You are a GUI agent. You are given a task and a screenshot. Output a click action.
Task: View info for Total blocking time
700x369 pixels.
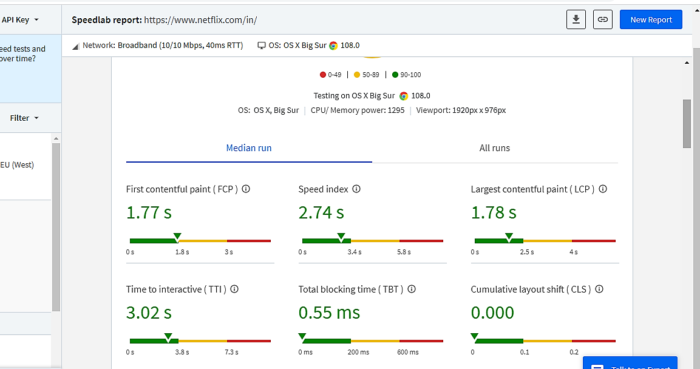pos(412,289)
